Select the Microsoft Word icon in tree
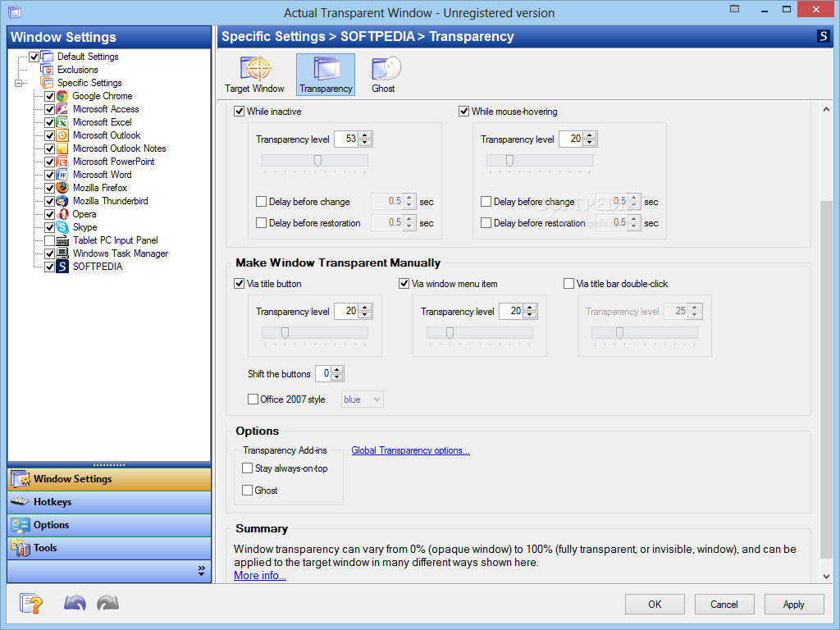Viewport: 840px width, 630px height. [62, 175]
